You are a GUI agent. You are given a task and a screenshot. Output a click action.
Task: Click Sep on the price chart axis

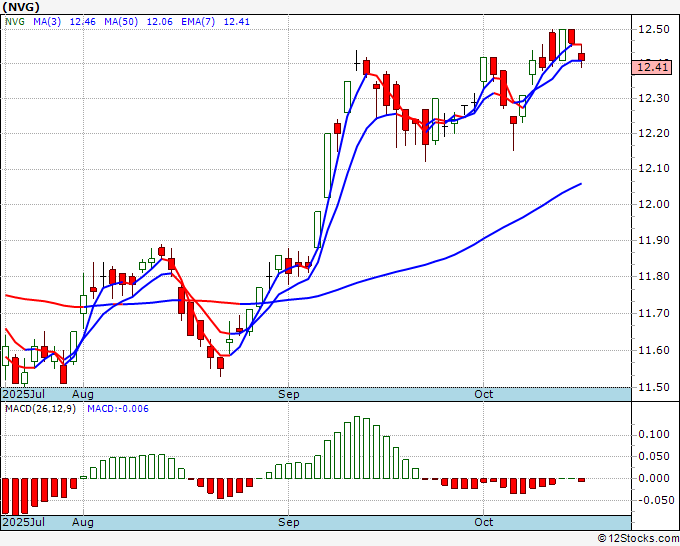[289, 394]
